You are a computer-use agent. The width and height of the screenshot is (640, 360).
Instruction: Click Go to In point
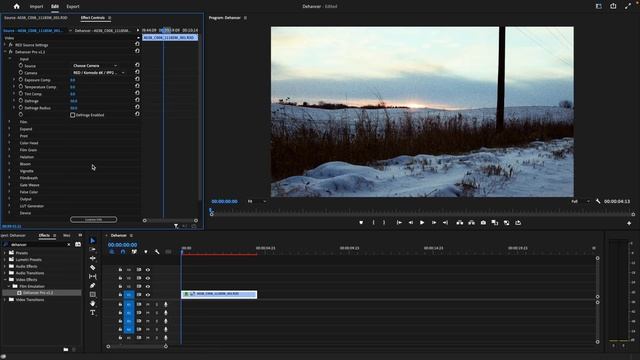click(x=399, y=223)
